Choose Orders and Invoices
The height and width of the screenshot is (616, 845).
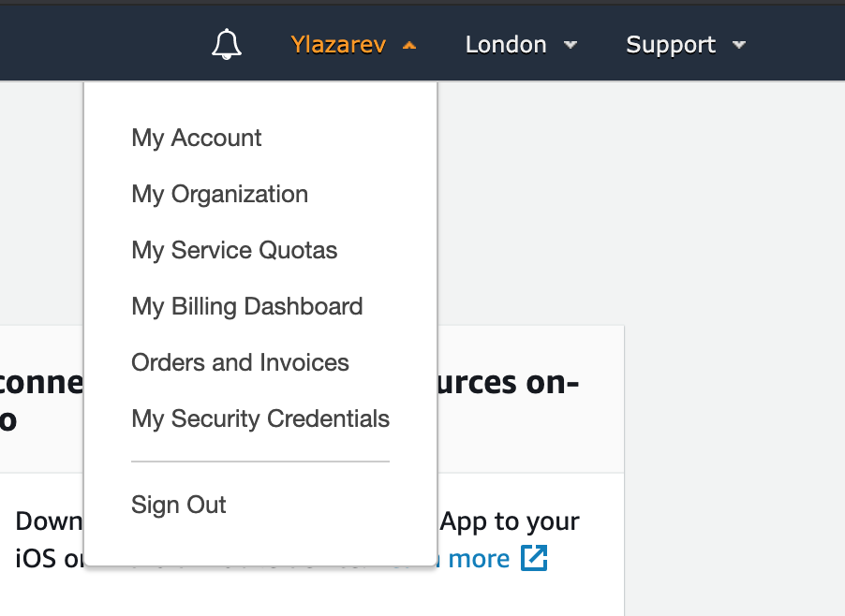[x=241, y=362]
